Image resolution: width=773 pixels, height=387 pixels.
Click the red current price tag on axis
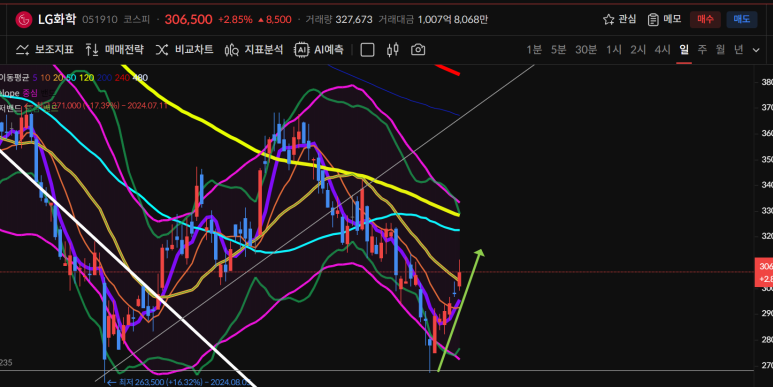764,272
